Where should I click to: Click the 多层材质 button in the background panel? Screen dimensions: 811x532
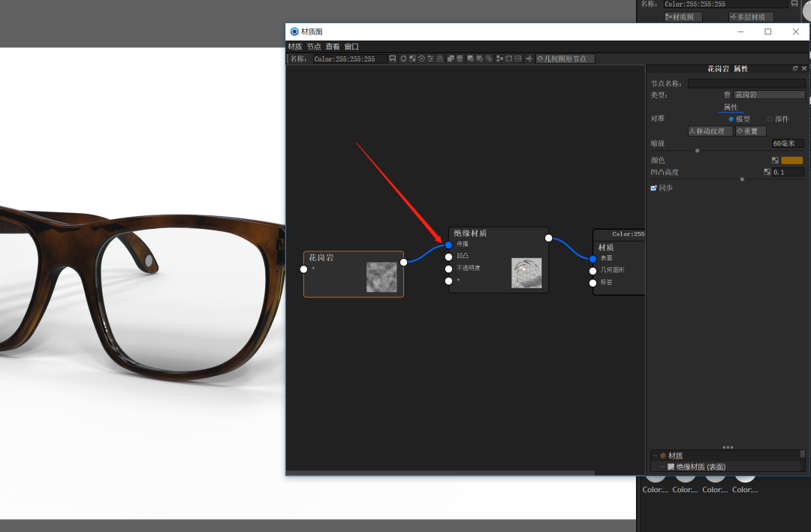pyautogui.click(x=751, y=17)
